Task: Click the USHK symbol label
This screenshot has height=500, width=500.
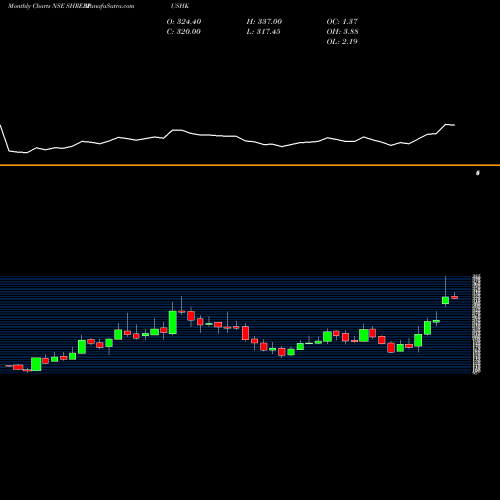Action: 180,6
